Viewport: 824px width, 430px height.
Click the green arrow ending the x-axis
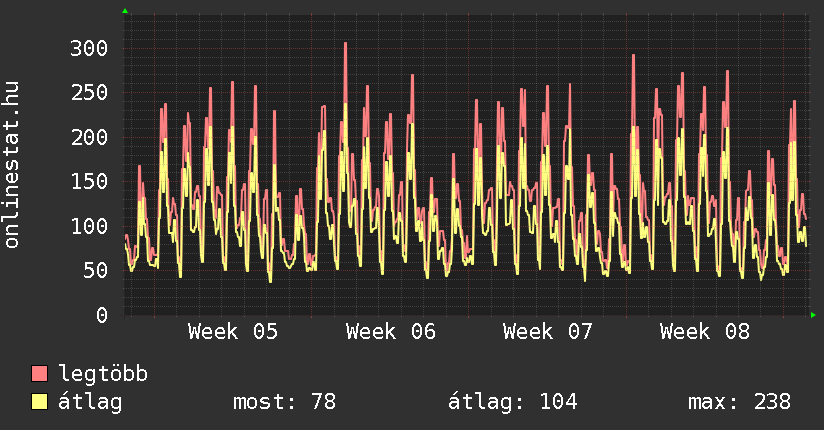click(813, 315)
